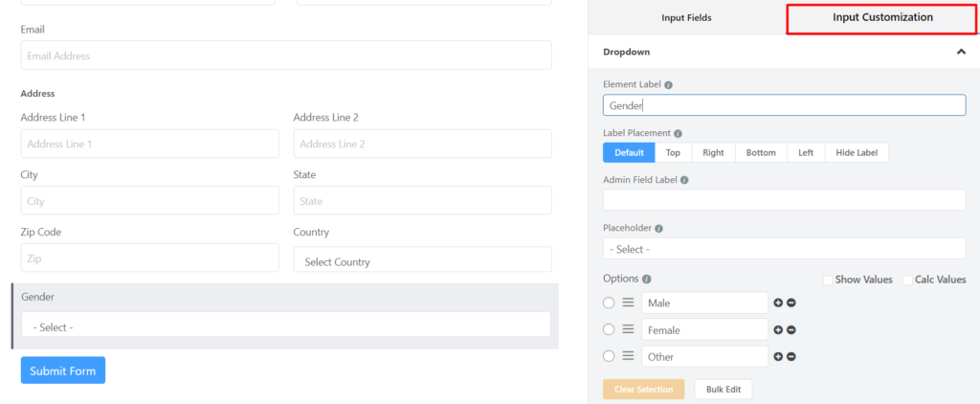The height and width of the screenshot is (404, 980).
Task: Click the Email Address input field
Action: click(286, 56)
